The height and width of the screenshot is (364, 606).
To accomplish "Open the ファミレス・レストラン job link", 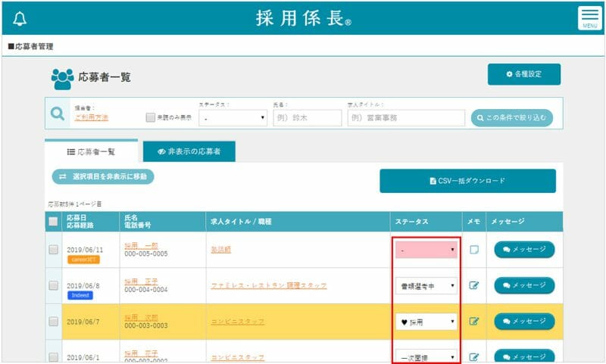I will [x=269, y=285].
